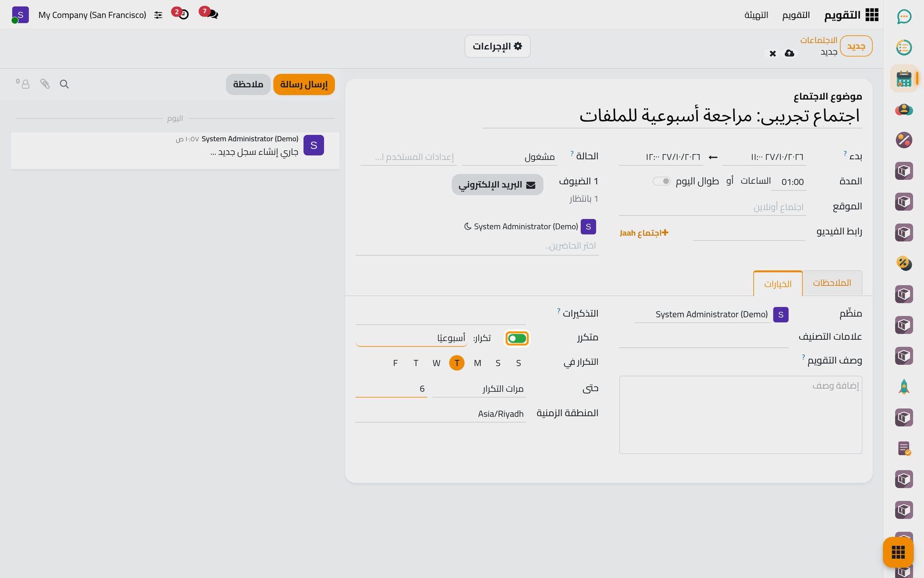Click the user avatar S in top bar
Image resolution: width=924 pixels, height=578 pixels.
[x=20, y=15]
